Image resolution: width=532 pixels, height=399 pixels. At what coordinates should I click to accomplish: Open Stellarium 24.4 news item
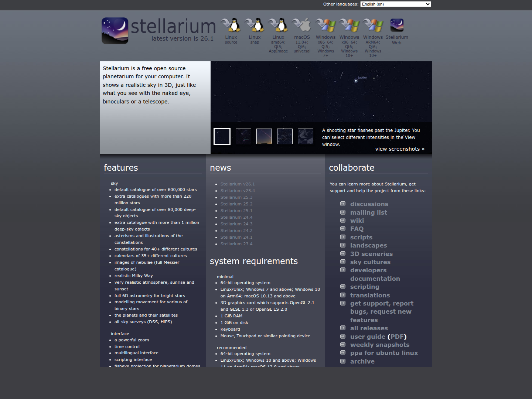(x=236, y=217)
